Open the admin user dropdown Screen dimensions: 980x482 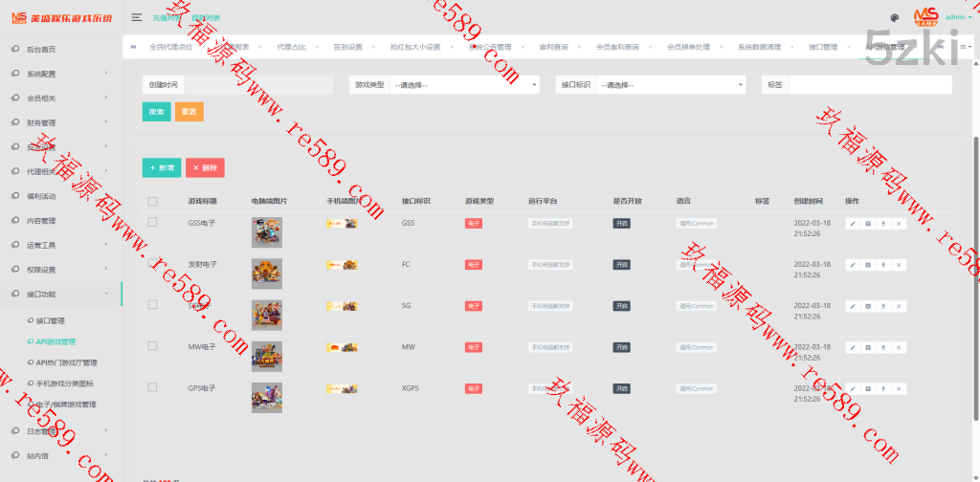pos(958,17)
